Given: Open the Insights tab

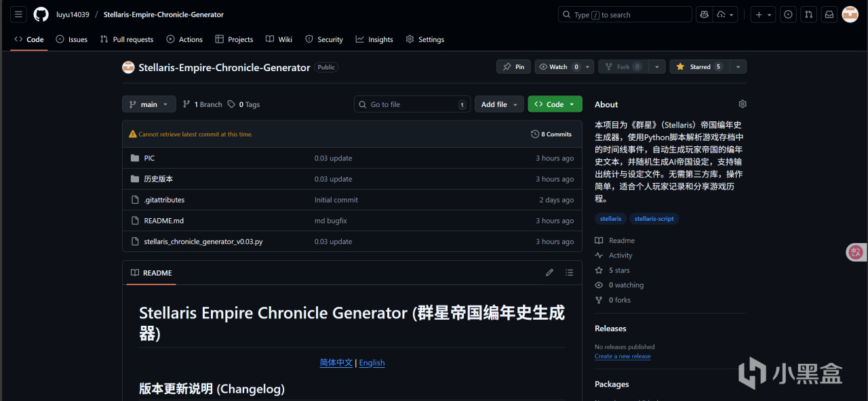Looking at the screenshot, I should click(374, 39).
